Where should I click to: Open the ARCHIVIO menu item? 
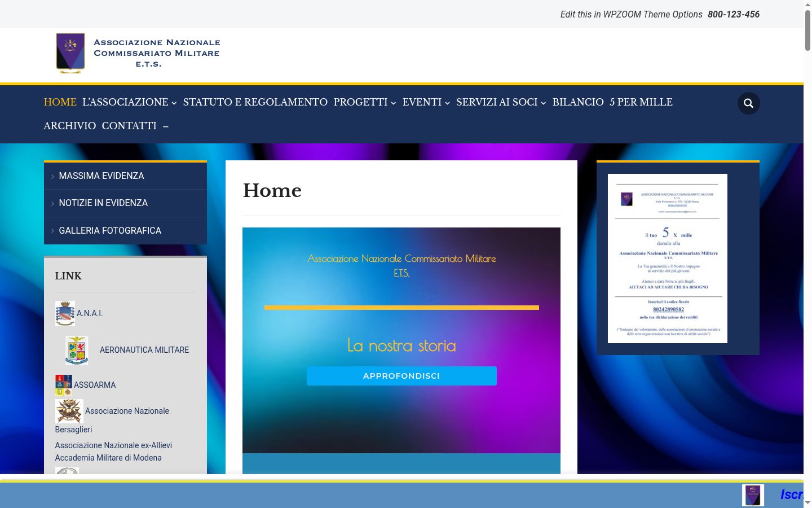[70, 126]
